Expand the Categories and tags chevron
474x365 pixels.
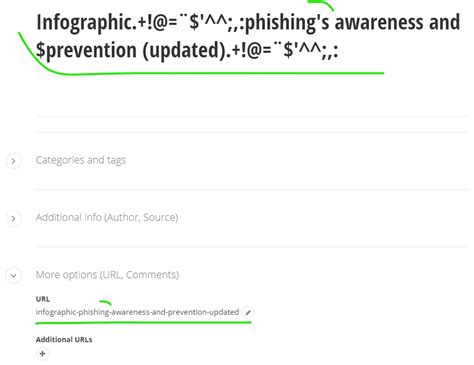13,161
